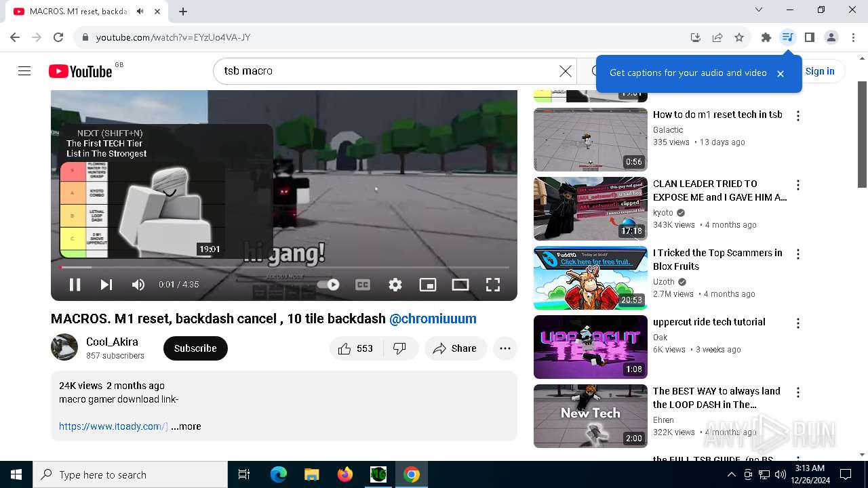
Task: Skip to next video
Action: 106,285
